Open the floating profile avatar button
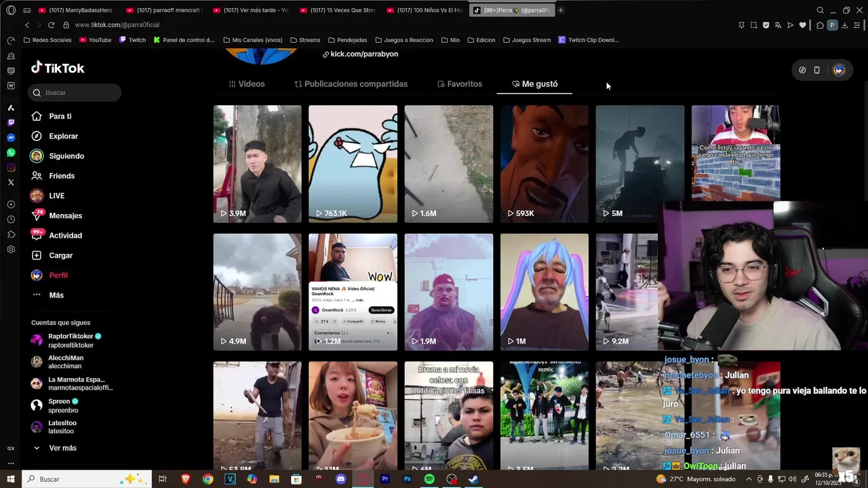The image size is (868, 488). (x=839, y=70)
